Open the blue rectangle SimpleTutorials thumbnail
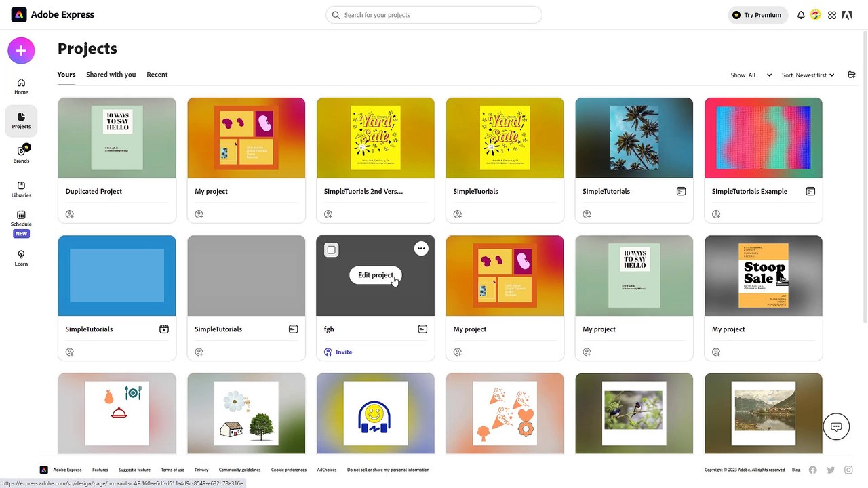The image size is (868, 488). tap(117, 276)
